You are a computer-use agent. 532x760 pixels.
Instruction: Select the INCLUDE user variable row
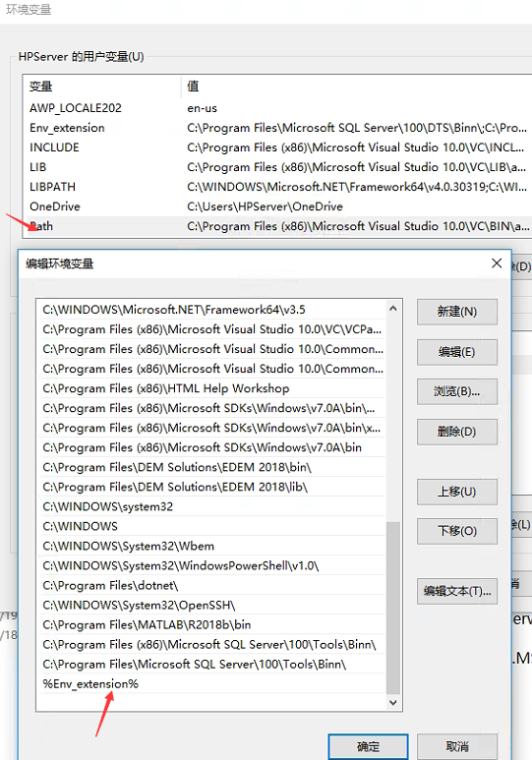point(277,147)
